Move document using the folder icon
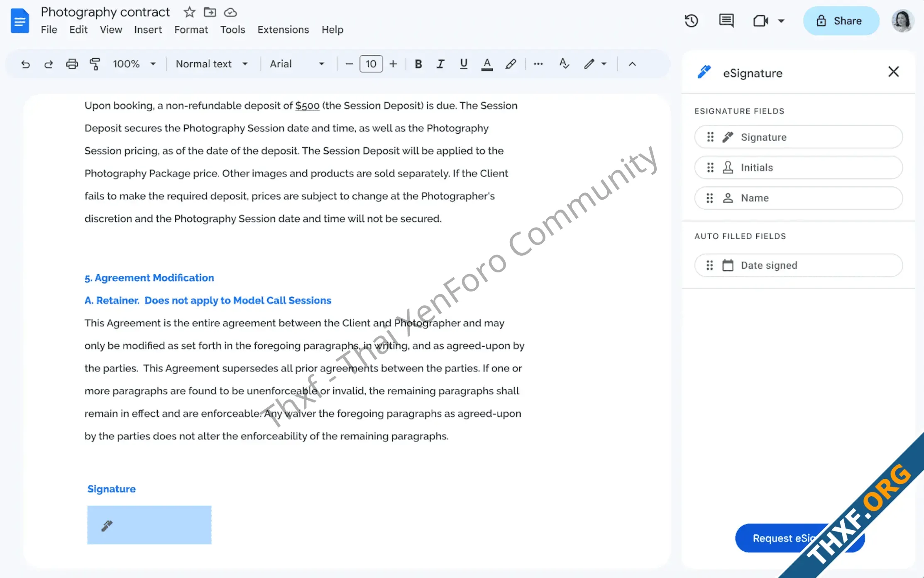 tap(210, 12)
